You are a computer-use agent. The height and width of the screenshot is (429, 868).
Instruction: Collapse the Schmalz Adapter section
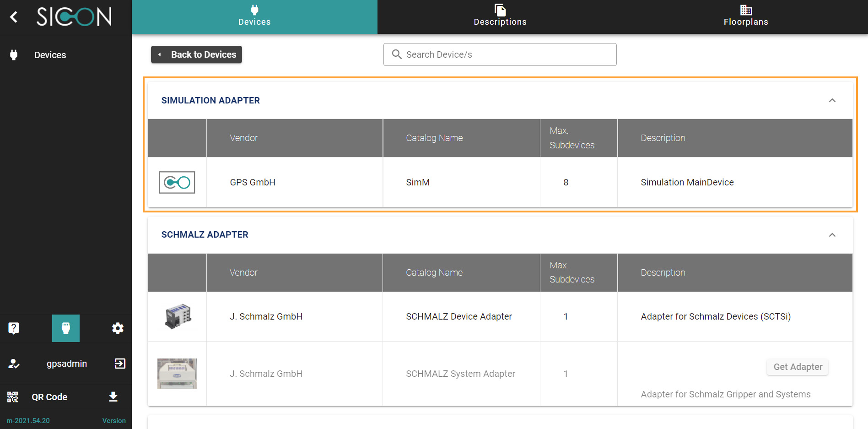[832, 235]
